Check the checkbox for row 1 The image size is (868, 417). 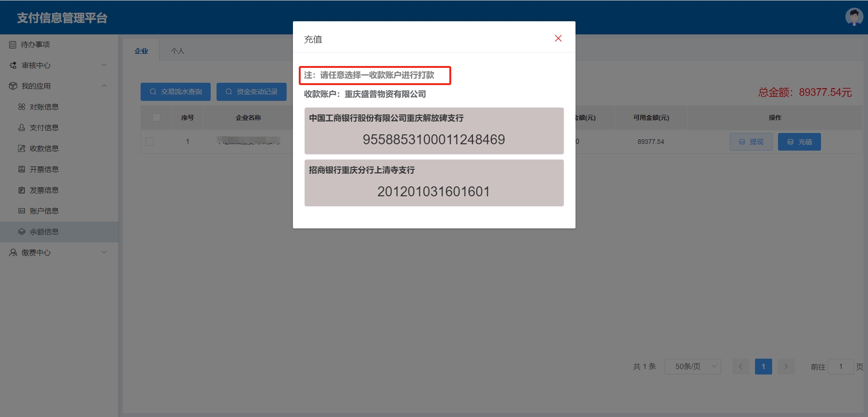(x=150, y=142)
